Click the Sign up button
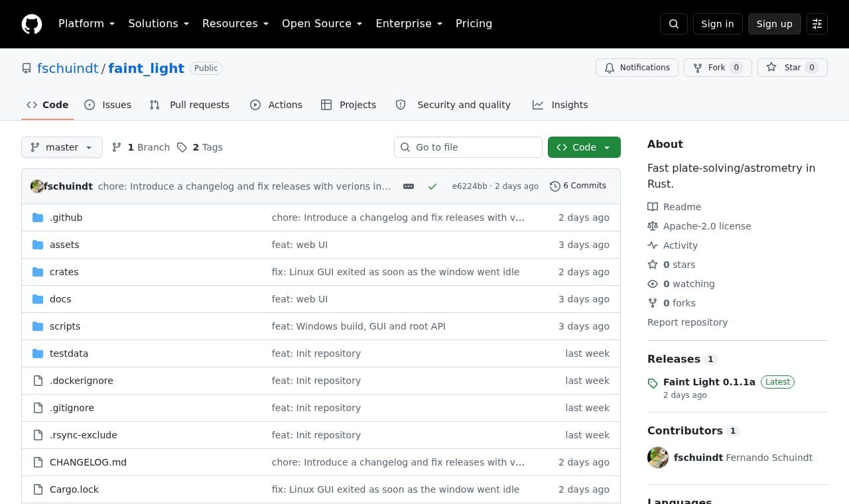 click(x=775, y=24)
